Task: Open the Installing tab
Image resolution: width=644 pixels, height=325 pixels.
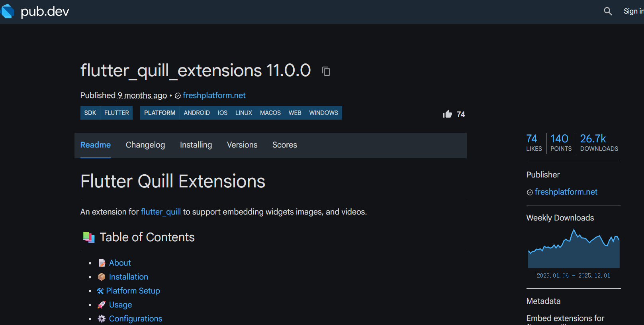Action: click(196, 145)
